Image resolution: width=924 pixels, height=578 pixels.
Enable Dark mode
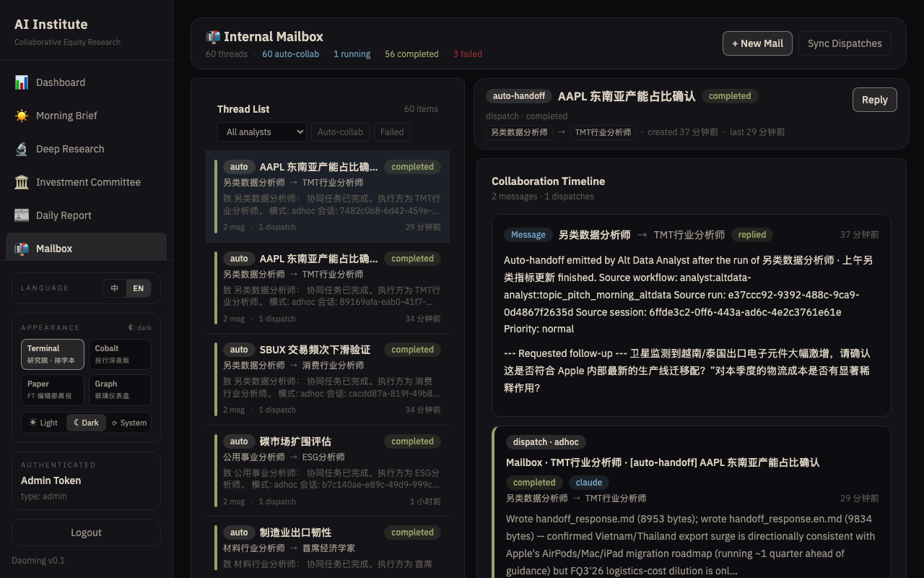86,423
